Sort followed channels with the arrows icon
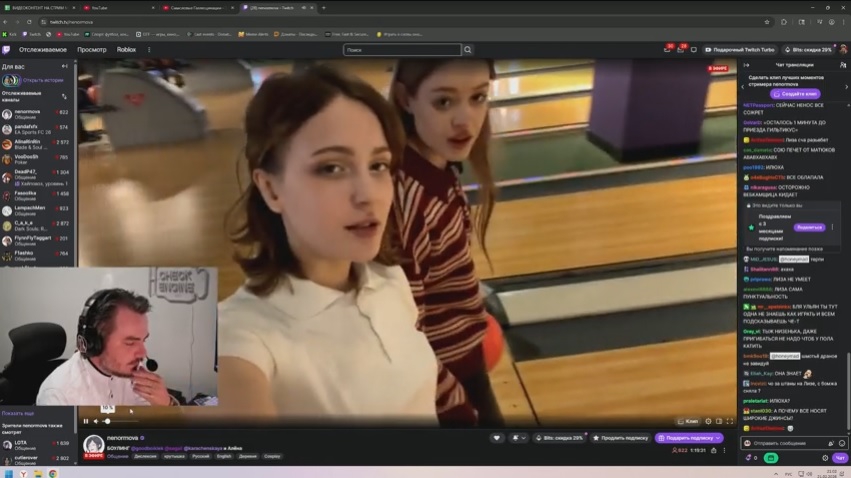Image resolution: width=851 pixels, height=478 pixels. [x=64, y=97]
